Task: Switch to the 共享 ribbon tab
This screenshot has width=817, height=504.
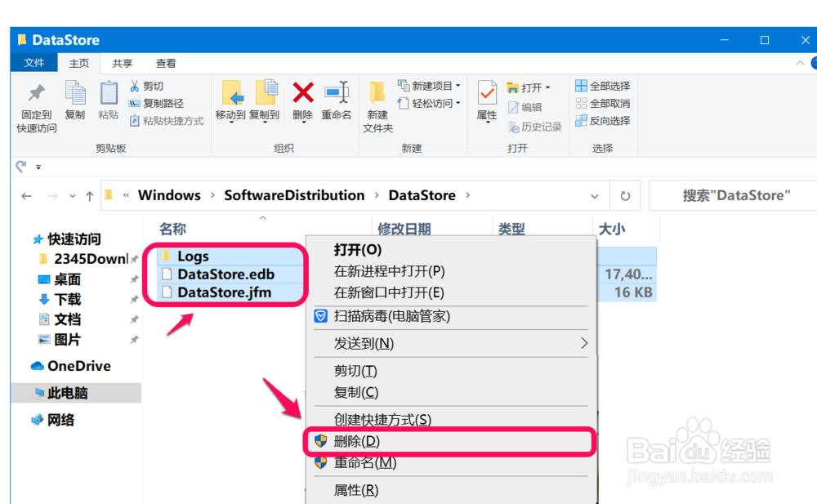Action: pyautogui.click(x=123, y=63)
